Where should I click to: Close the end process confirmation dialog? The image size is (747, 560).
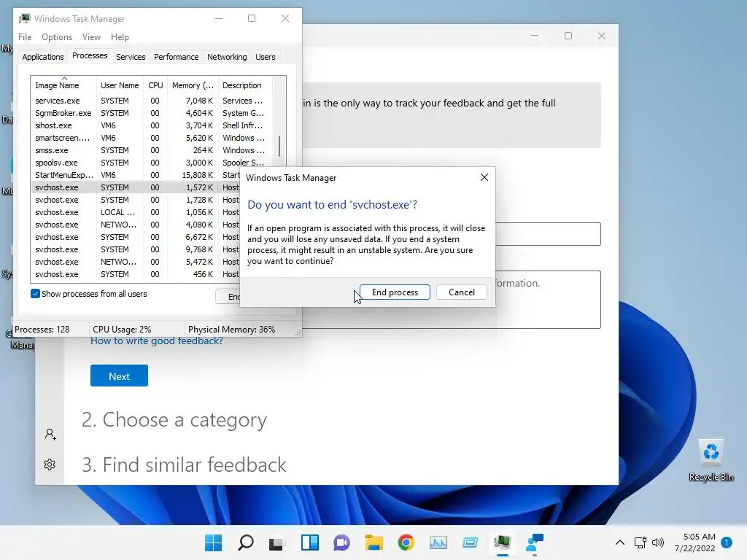point(484,177)
